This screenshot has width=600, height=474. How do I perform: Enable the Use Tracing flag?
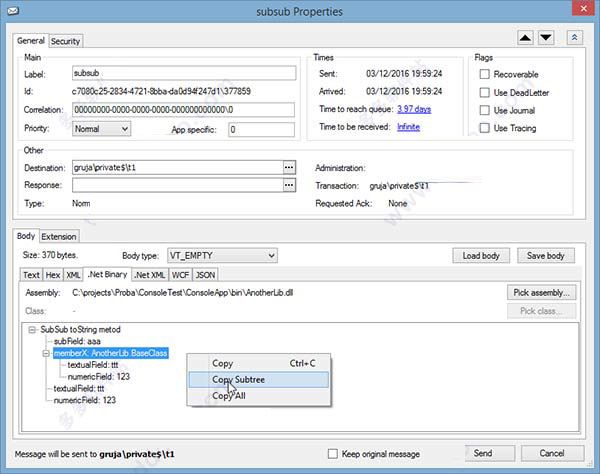484,128
